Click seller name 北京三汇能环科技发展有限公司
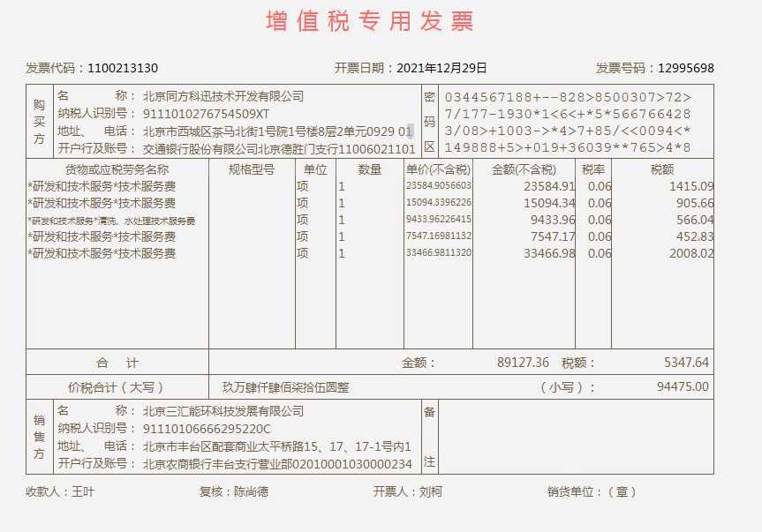The height and width of the screenshot is (532, 762). click(223, 411)
